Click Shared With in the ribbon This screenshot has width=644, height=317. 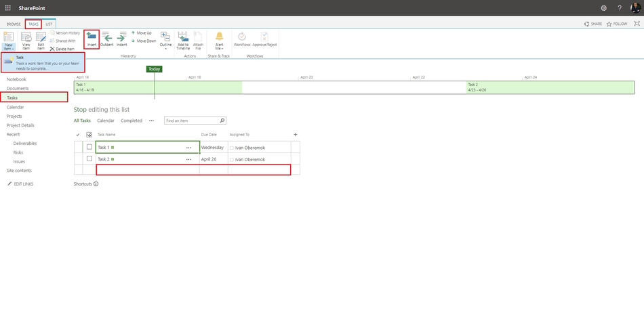coord(63,41)
